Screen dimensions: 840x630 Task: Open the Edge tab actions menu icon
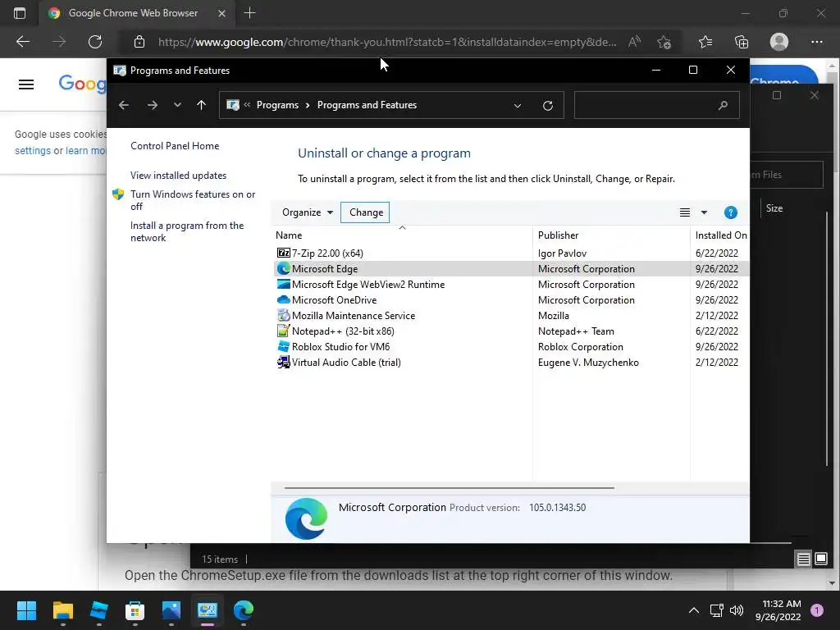click(x=20, y=13)
